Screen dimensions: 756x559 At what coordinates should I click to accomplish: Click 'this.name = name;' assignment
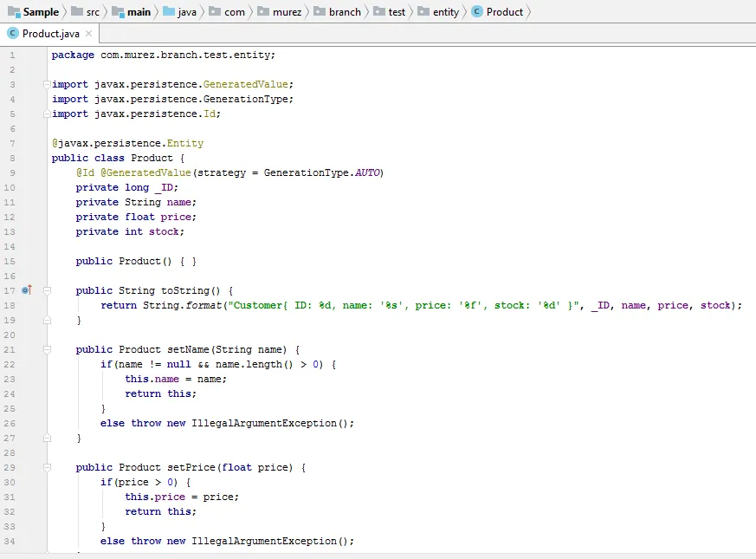click(176, 379)
